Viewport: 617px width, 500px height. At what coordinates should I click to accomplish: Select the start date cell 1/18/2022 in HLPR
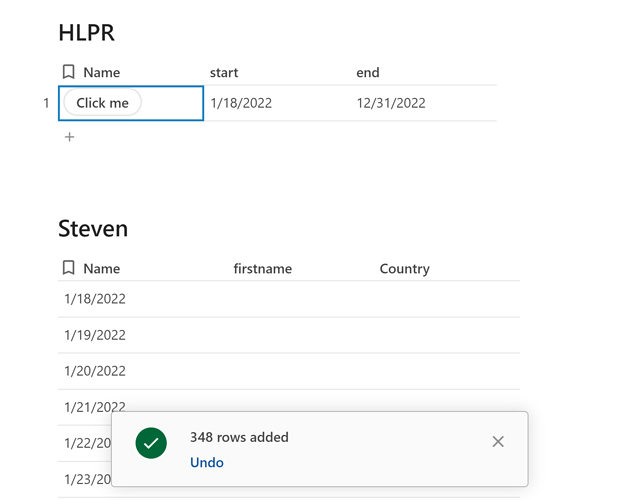(x=277, y=103)
